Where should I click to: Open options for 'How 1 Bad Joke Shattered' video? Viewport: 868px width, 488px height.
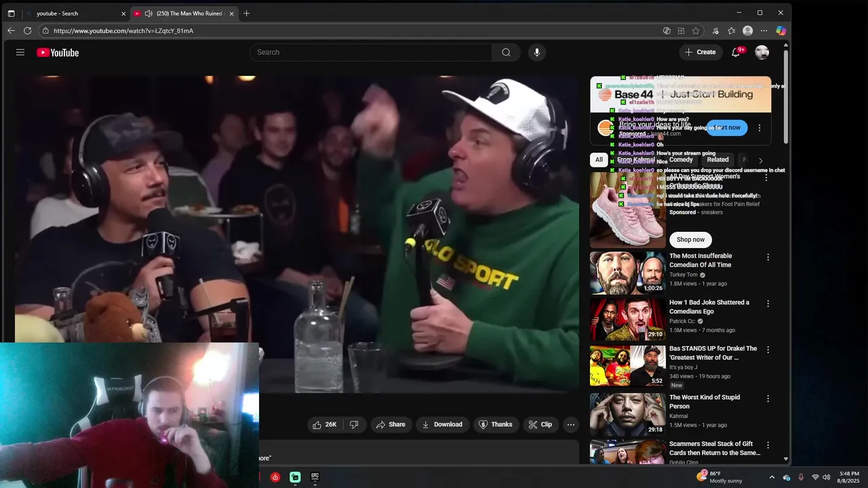(x=768, y=304)
